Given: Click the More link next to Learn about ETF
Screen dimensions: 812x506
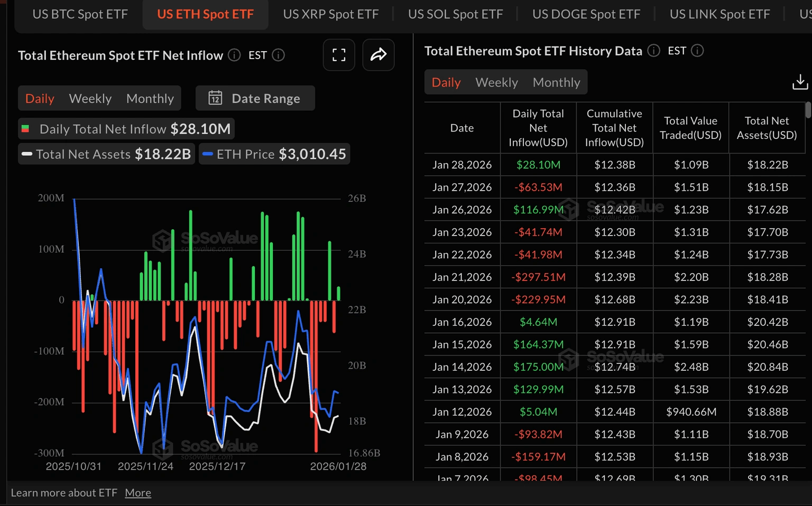Looking at the screenshot, I should (138, 492).
